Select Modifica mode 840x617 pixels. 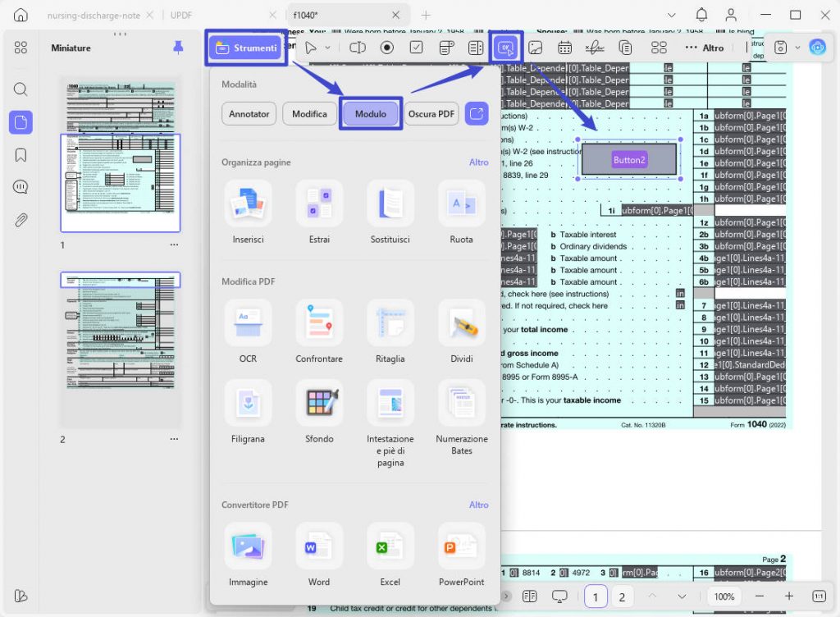tap(309, 113)
